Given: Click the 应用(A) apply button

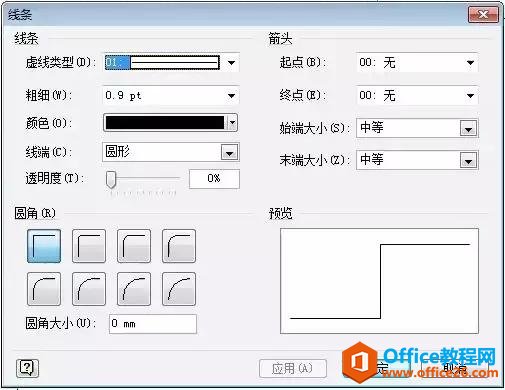Looking at the screenshot, I should (293, 369).
